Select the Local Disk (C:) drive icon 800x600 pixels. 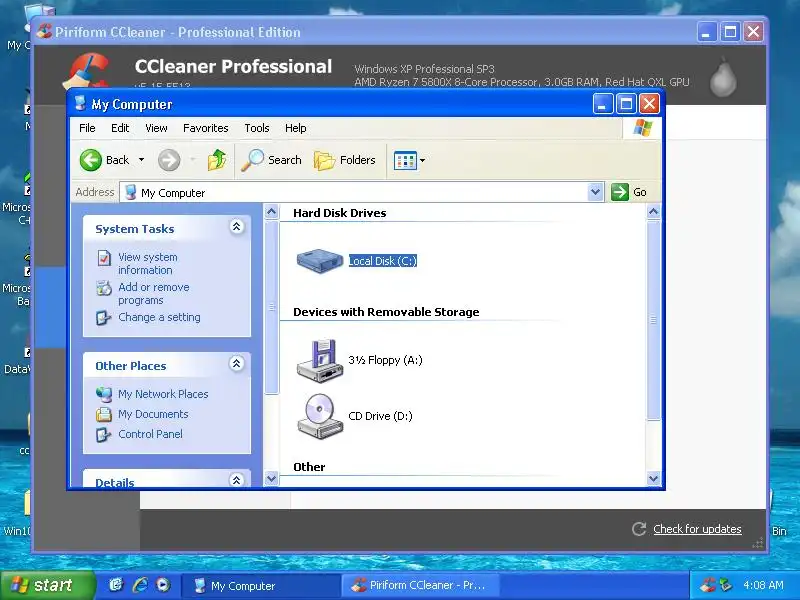click(320, 261)
